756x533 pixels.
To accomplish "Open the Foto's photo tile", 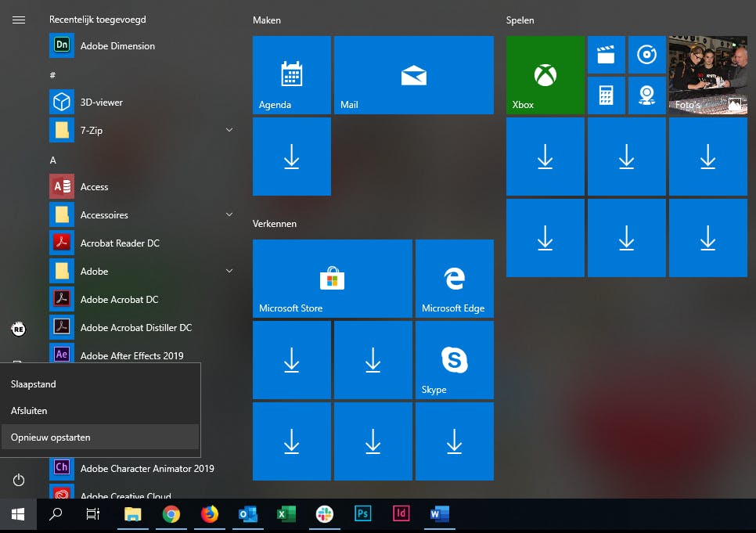I will click(707, 75).
